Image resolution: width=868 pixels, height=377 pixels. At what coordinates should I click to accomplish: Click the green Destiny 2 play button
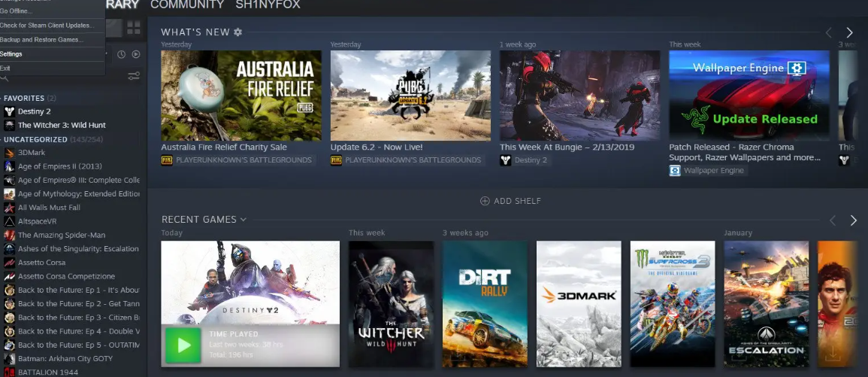click(x=183, y=345)
